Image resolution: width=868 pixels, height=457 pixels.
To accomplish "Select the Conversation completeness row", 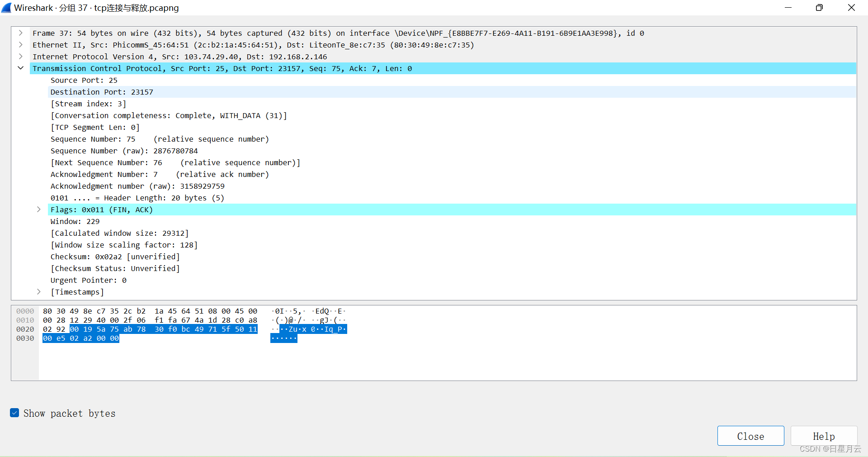I will [x=452, y=115].
